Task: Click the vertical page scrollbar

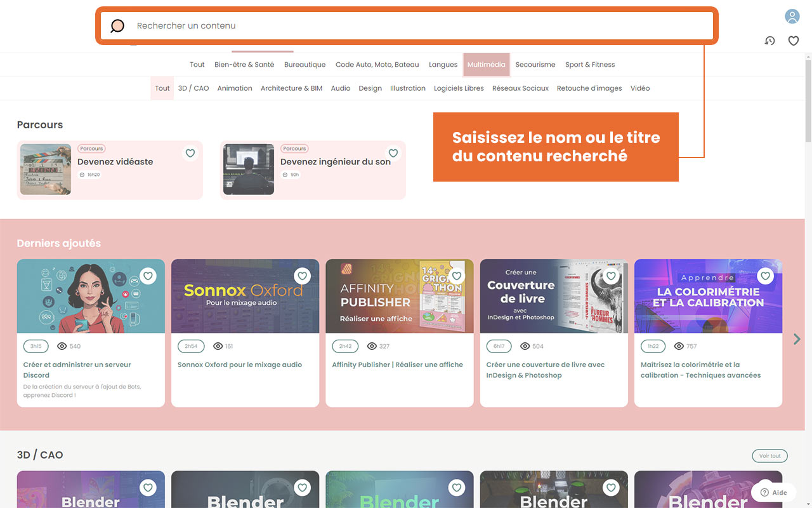Action: (808, 70)
